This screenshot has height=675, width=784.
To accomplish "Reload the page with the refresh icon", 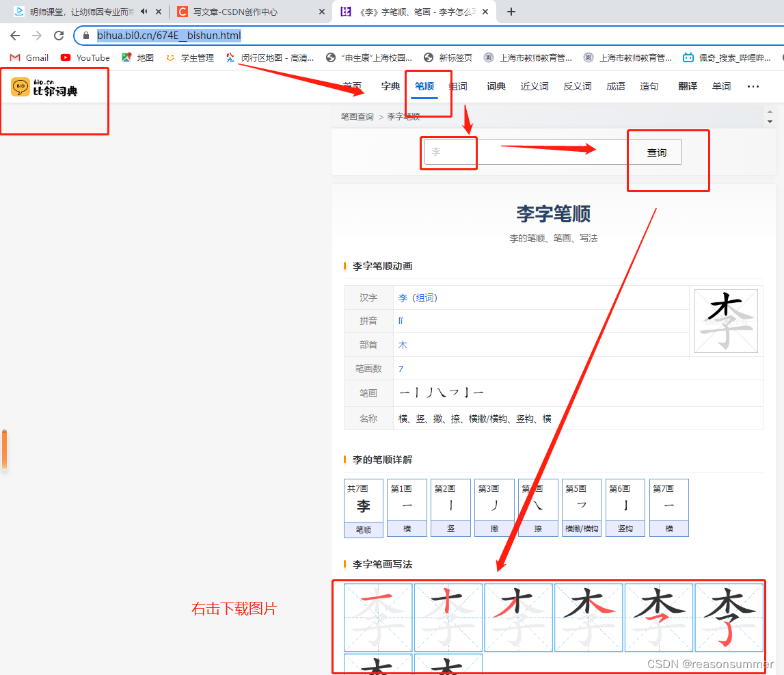I will tap(59, 36).
